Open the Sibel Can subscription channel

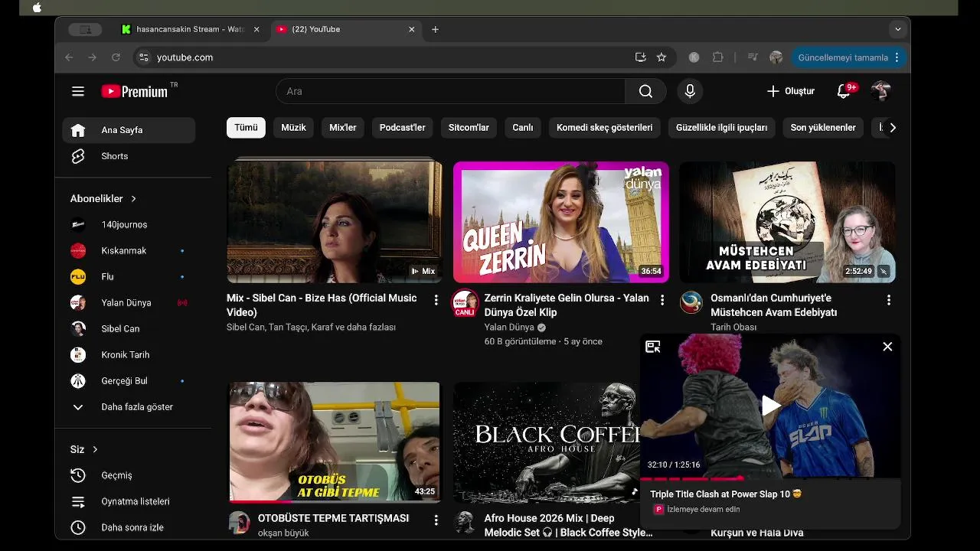click(129, 328)
